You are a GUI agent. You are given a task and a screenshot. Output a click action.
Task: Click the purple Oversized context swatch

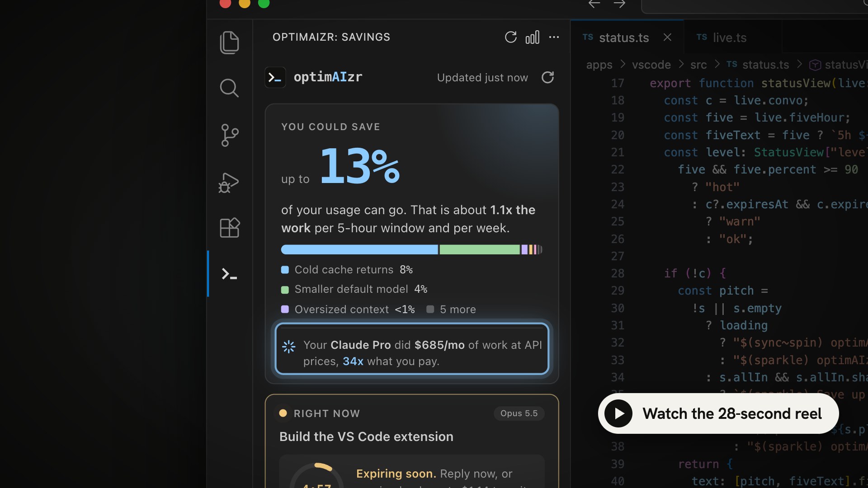pos(285,309)
